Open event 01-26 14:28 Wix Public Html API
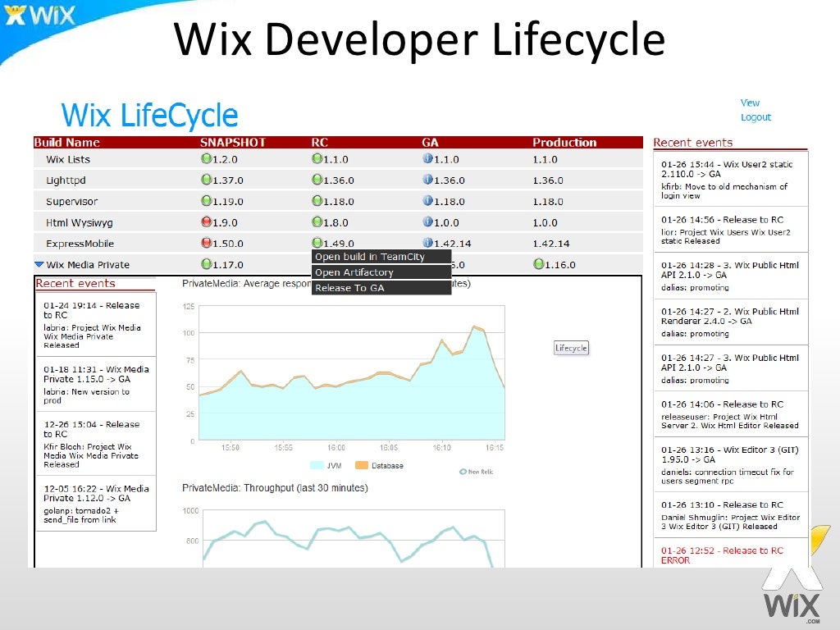Image resolution: width=840 pixels, height=630 pixels. (x=731, y=276)
